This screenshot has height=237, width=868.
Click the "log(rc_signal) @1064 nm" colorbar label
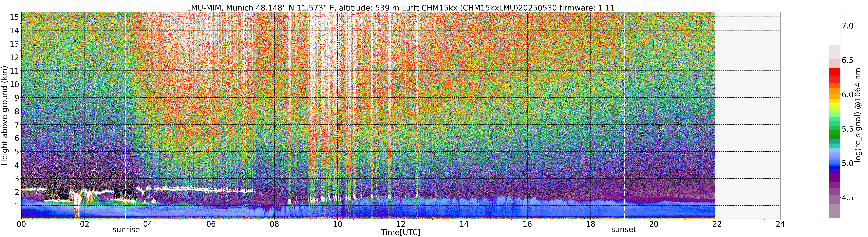click(858, 115)
